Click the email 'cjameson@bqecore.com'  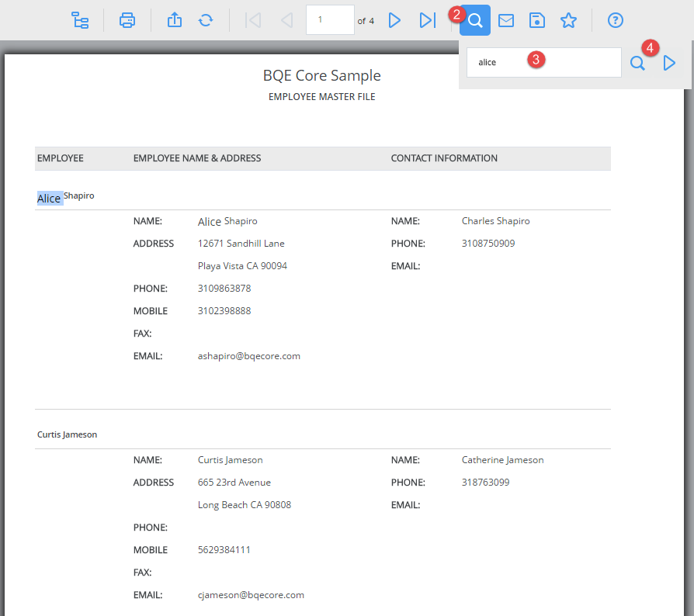(251, 595)
